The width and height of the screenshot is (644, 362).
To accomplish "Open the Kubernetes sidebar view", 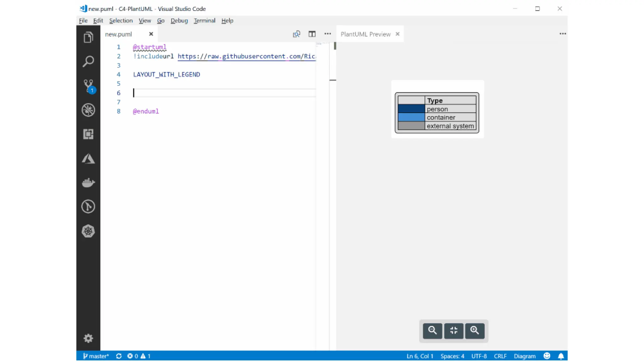I will (88, 231).
